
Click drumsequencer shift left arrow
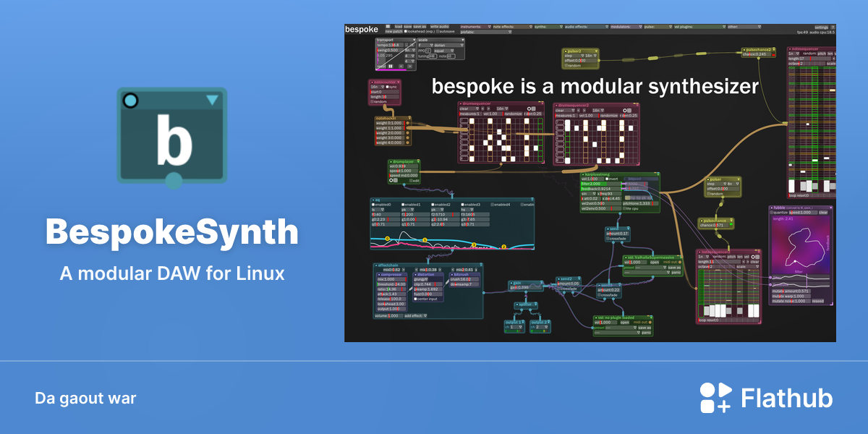(482, 109)
